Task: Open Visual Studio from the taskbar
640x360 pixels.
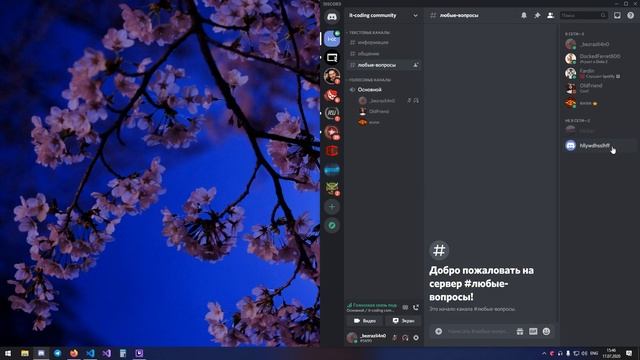Action: pos(107,353)
